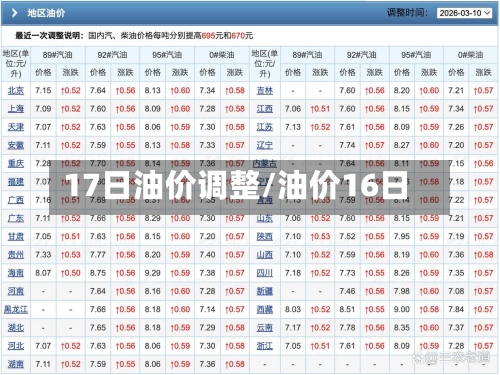This screenshot has height=375, width=500.
Task: Open the 西藏 region link
Action: pos(265,309)
